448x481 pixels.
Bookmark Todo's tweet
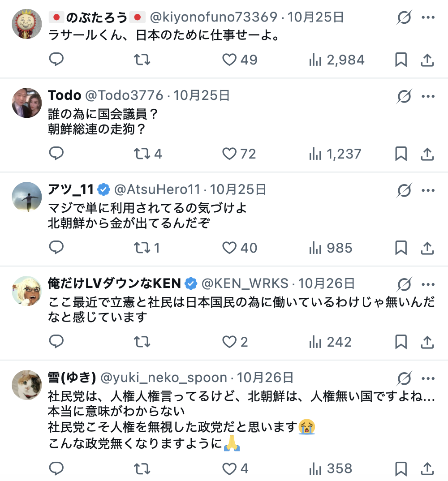pyautogui.click(x=401, y=154)
